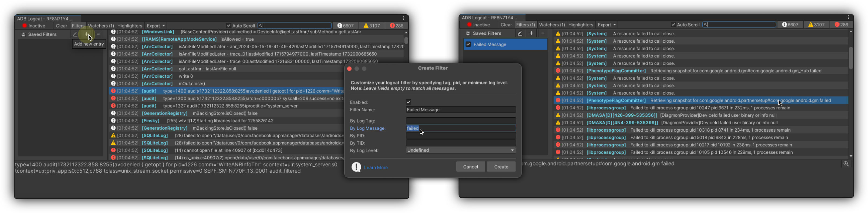
Task: Uncheck the Failed Message saved filter checkbox
Action: (468, 44)
